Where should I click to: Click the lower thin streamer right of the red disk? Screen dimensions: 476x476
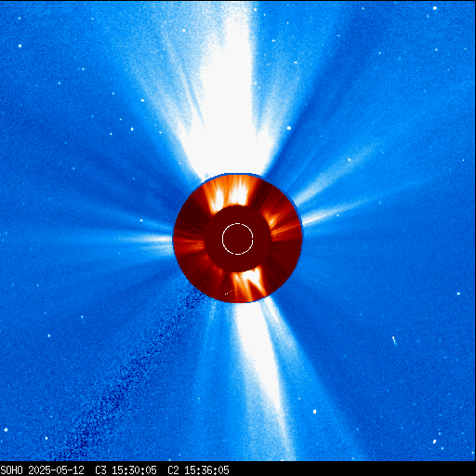point(335,212)
